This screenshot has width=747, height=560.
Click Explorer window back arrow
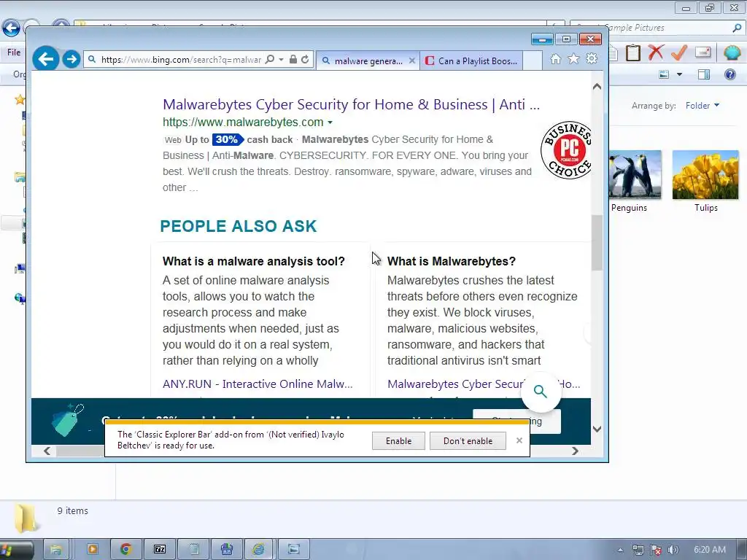11,28
